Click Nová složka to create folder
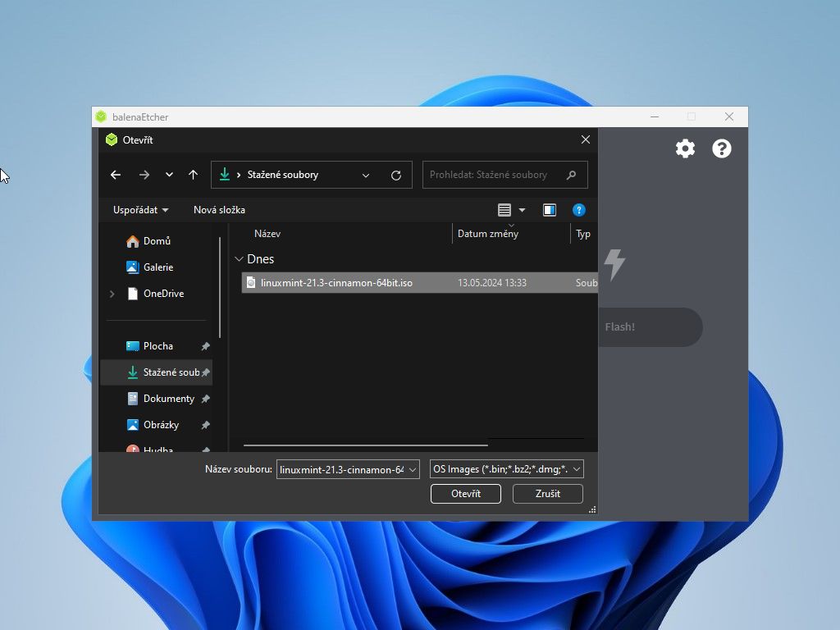The width and height of the screenshot is (840, 630). (219, 210)
